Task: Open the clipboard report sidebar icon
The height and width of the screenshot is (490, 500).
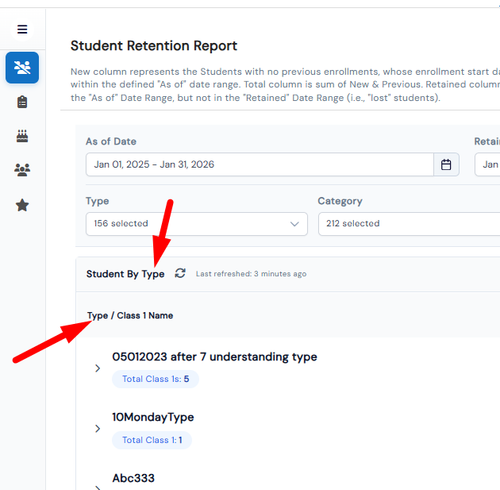Action: coord(22,102)
